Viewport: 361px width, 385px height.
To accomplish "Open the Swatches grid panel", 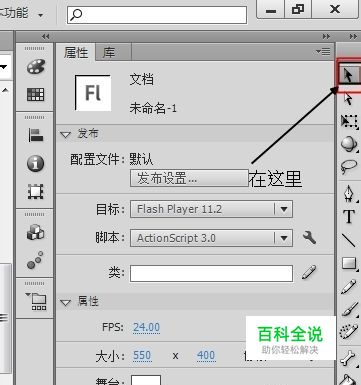I will (35, 95).
